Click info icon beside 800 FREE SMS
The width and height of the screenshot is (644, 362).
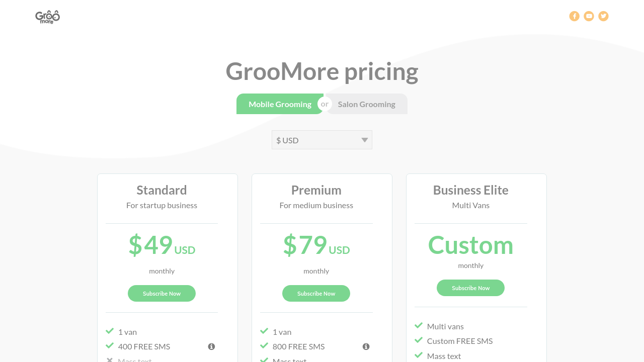tap(366, 346)
